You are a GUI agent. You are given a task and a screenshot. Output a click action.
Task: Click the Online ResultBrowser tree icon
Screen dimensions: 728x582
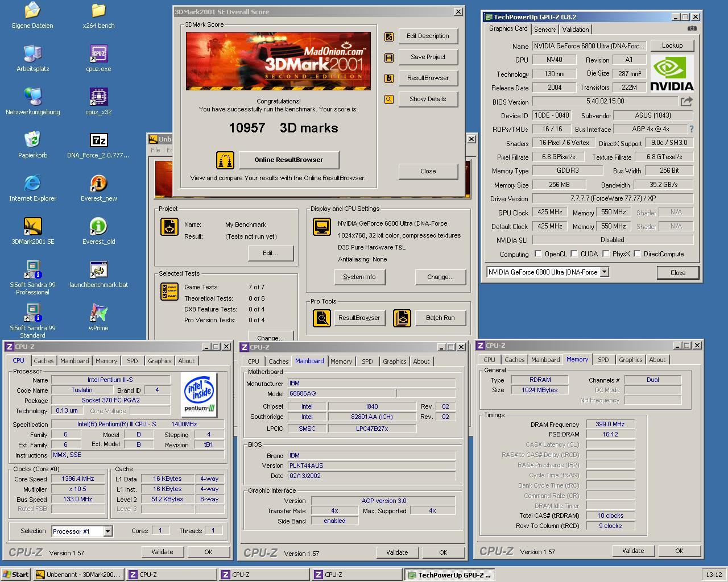(225, 160)
